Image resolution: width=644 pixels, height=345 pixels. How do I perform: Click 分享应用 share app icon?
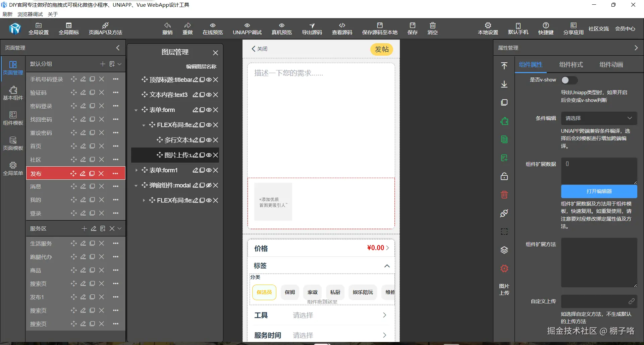click(x=574, y=29)
